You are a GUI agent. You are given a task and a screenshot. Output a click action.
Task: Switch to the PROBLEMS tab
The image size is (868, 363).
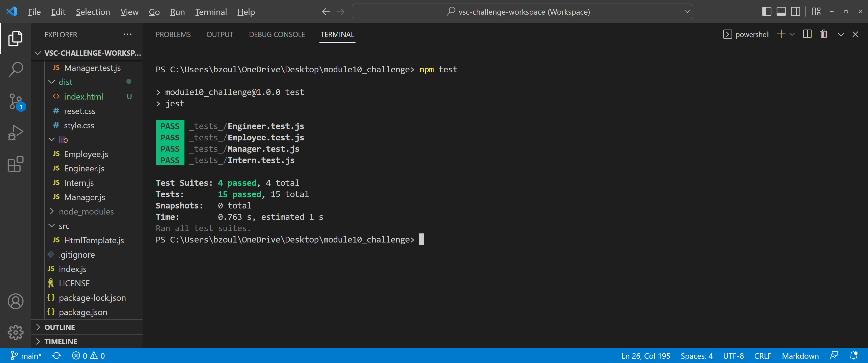[173, 34]
